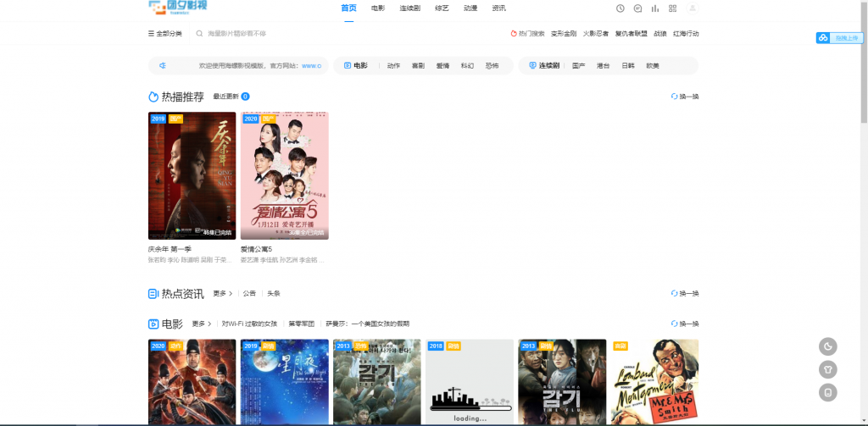Click the 爱情公寓5 title text

256,250
